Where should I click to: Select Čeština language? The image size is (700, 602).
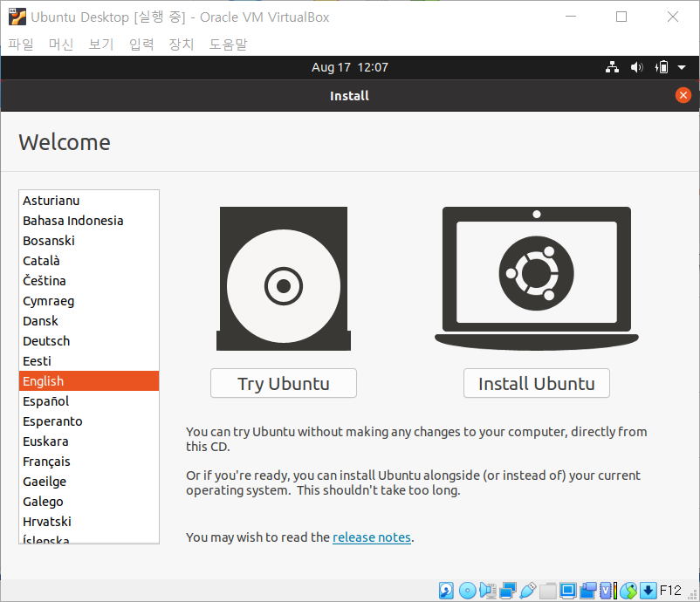(89, 281)
